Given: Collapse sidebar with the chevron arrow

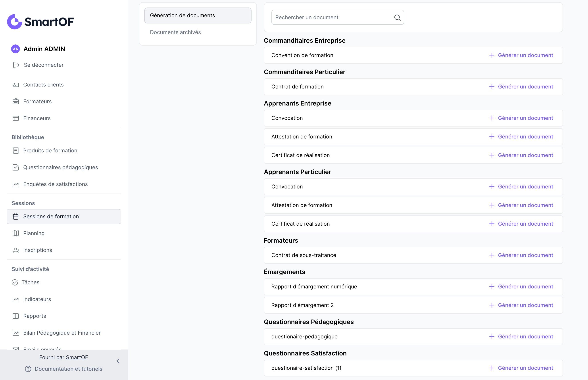Looking at the screenshot, I should click(x=118, y=361).
